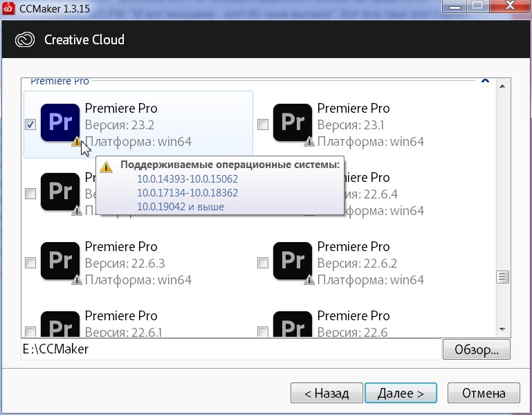Image resolution: width=532 pixels, height=415 pixels.
Task: Click the 'Creative Cloud' header title
Action: [84, 39]
